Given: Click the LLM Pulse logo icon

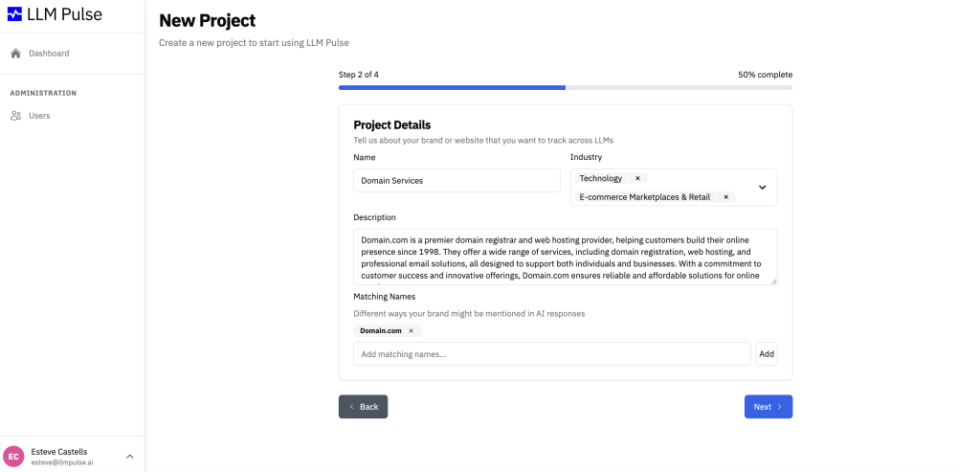Looking at the screenshot, I should (14, 14).
